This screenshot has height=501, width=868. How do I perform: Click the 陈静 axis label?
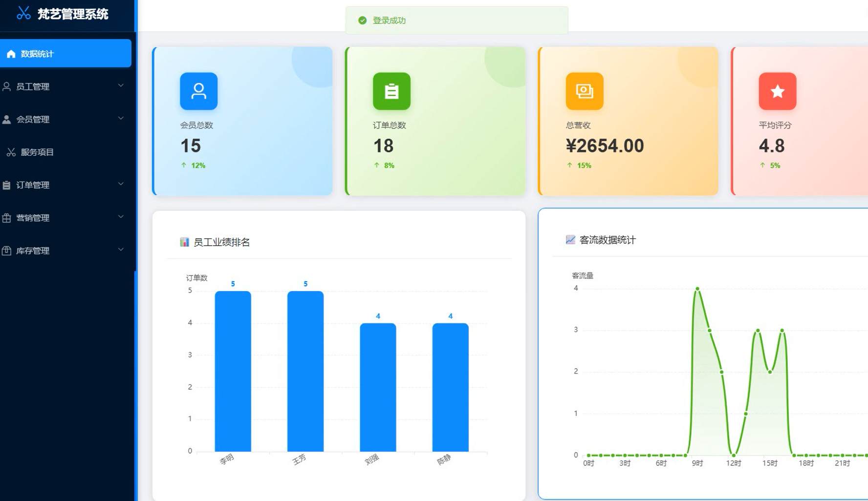pos(444,459)
